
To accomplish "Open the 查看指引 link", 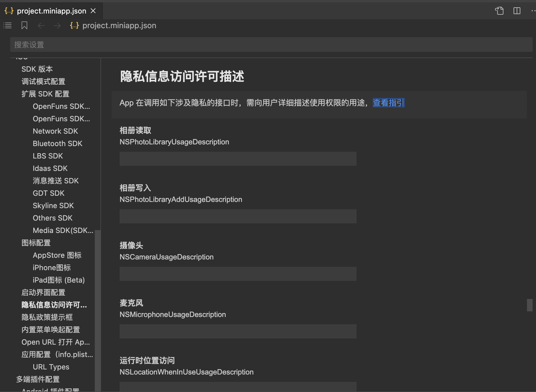I will point(388,103).
